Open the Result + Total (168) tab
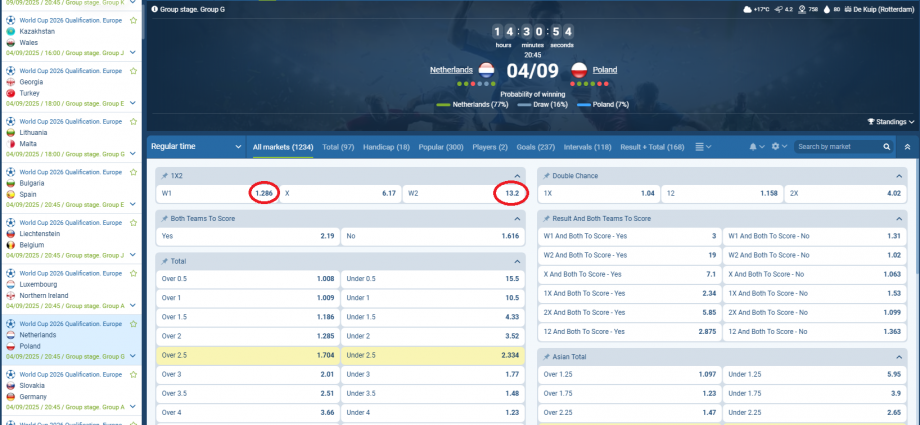 click(x=652, y=147)
